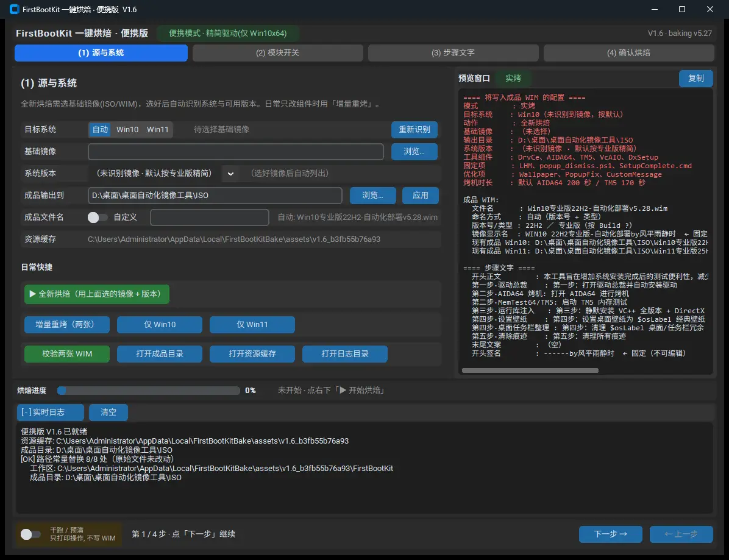Click the custom 成品文件名 input field
Viewport: 729px width, 560px height.
click(210, 218)
